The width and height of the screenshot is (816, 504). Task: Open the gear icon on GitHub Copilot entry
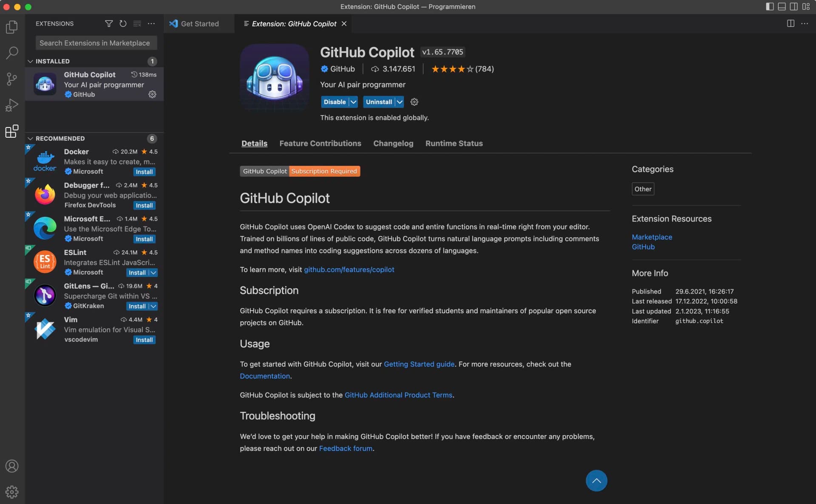[152, 94]
